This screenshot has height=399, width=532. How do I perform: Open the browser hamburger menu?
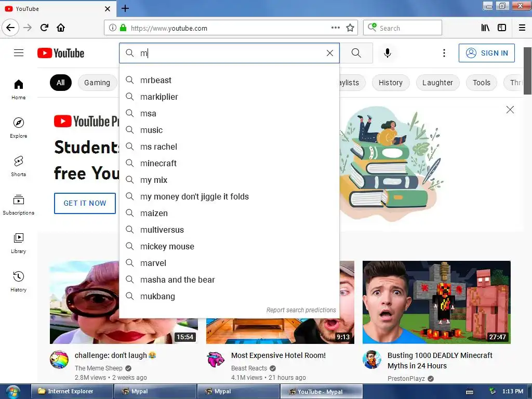522,28
